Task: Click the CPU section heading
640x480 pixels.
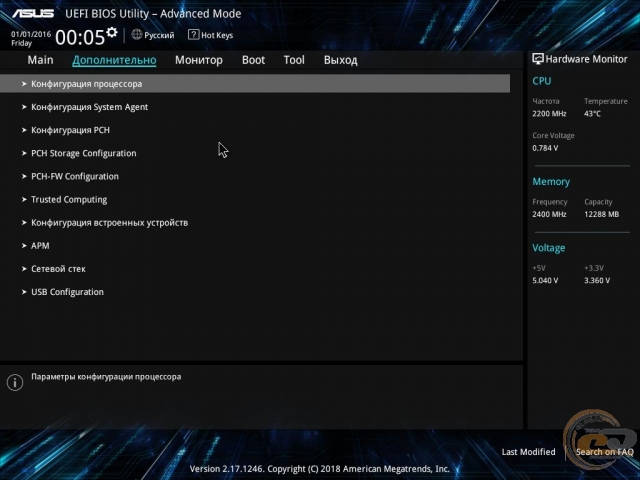Action: 542,81
